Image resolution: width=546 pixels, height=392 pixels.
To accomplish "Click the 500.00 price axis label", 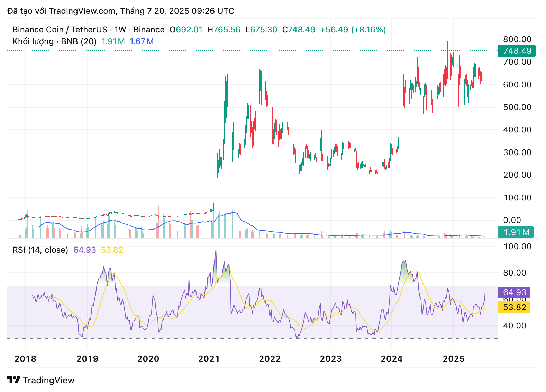I will [x=517, y=107].
